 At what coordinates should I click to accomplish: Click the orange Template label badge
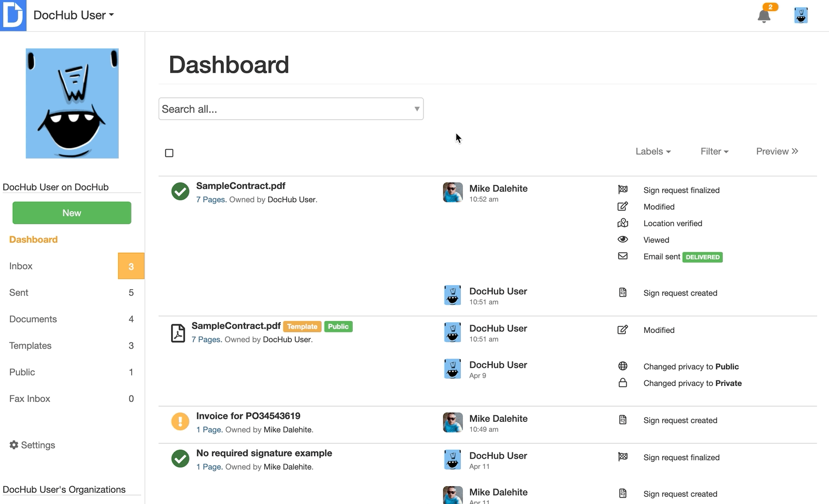point(302,327)
